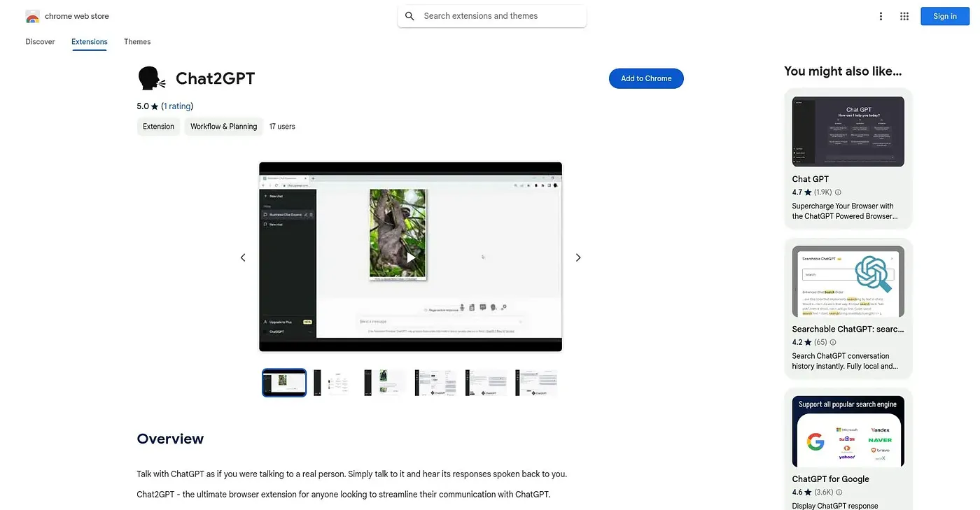Click the Searchable ChatGPT title link

click(x=848, y=329)
